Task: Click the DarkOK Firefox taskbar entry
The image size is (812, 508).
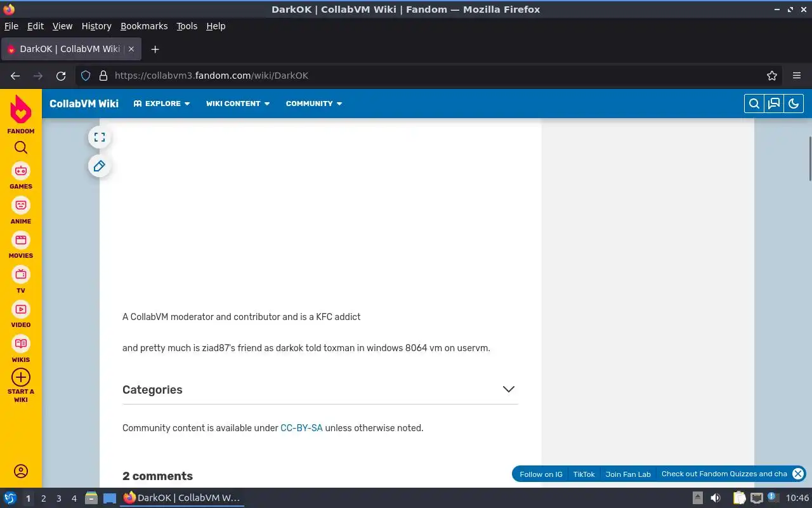Action: click(x=182, y=498)
